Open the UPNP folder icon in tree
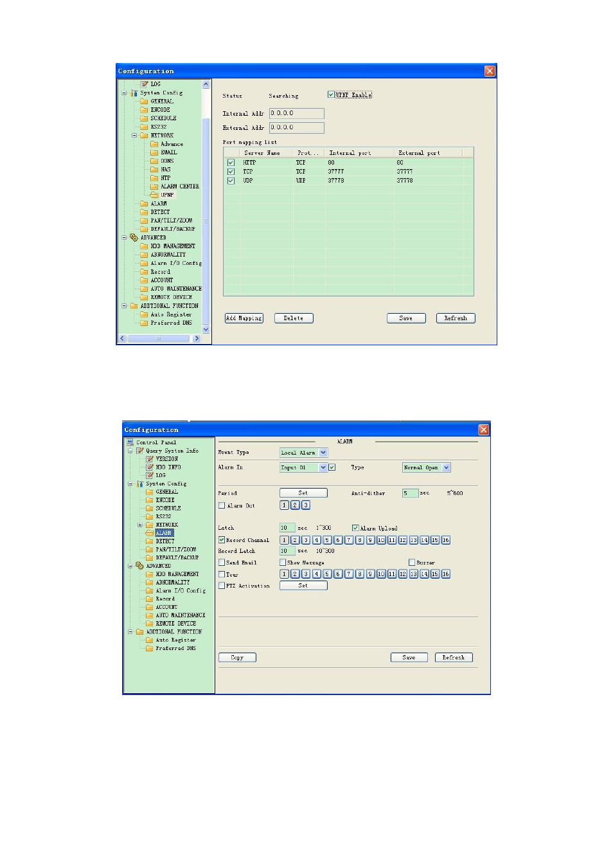This screenshot has height=868, width=613. pos(154,195)
